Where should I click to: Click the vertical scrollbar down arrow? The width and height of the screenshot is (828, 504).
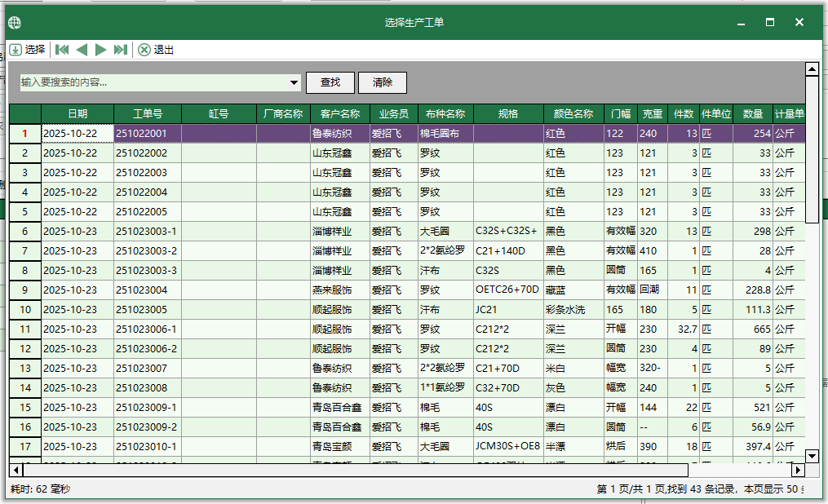813,458
